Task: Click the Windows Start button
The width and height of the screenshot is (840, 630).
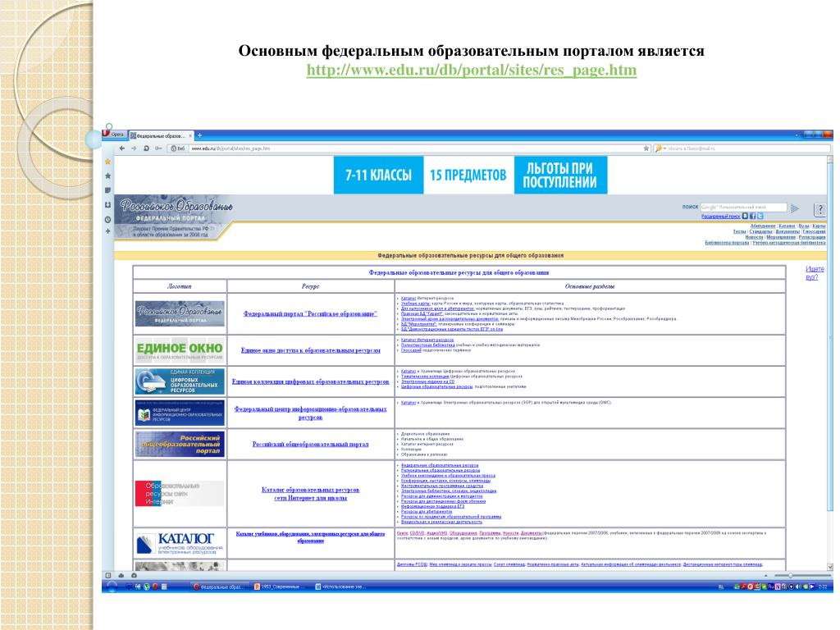Action: [x=111, y=587]
